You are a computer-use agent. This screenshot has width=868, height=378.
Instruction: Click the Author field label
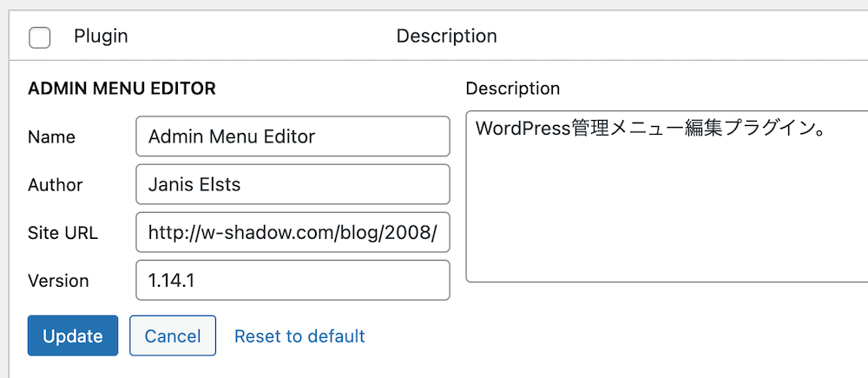[x=56, y=185]
